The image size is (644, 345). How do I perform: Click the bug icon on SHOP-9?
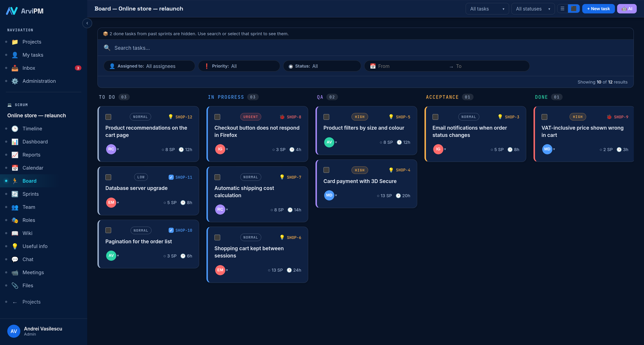pos(609,117)
